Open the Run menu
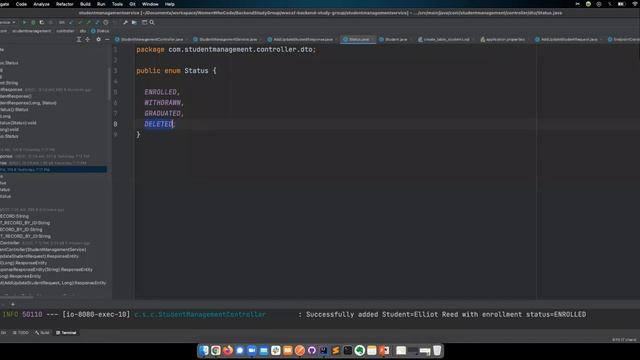The height and width of the screenshot is (360, 640). point(101,4)
